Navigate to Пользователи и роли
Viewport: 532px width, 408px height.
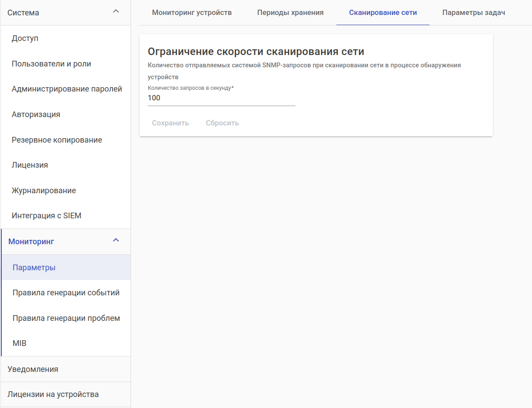pos(51,64)
